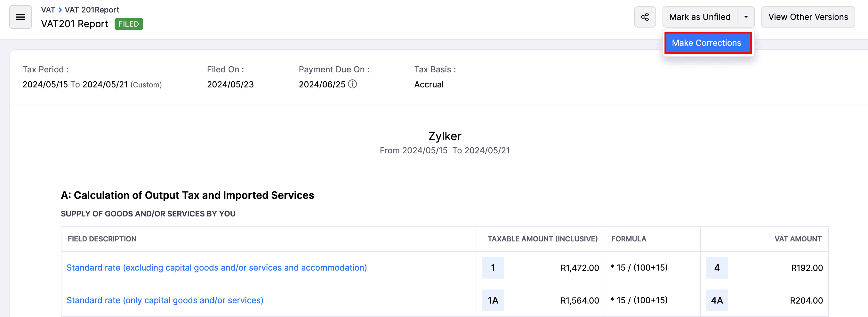The width and height of the screenshot is (868, 317).
Task: Click field number 4 box
Action: click(716, 268)
